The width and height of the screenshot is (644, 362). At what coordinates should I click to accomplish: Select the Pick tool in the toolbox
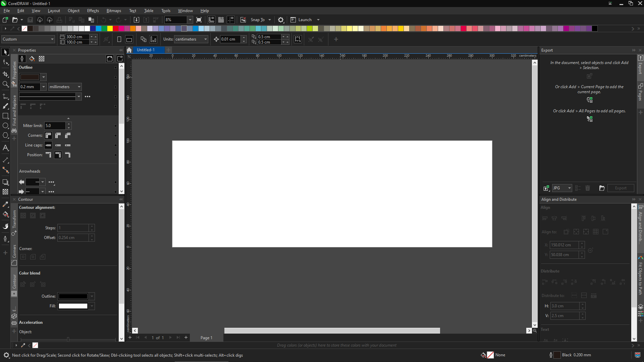click(x=5, y=52)
